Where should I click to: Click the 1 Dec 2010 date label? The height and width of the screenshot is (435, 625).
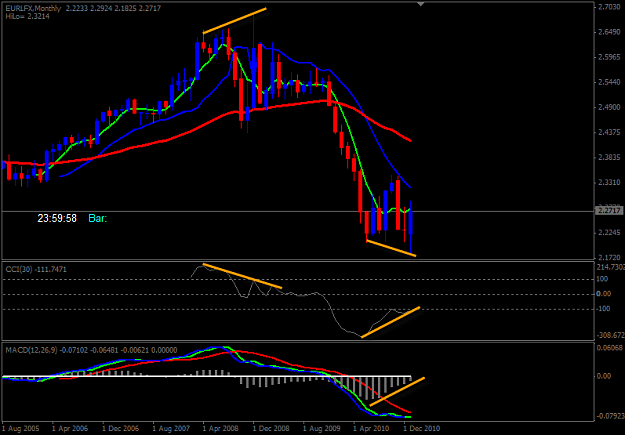422,429
